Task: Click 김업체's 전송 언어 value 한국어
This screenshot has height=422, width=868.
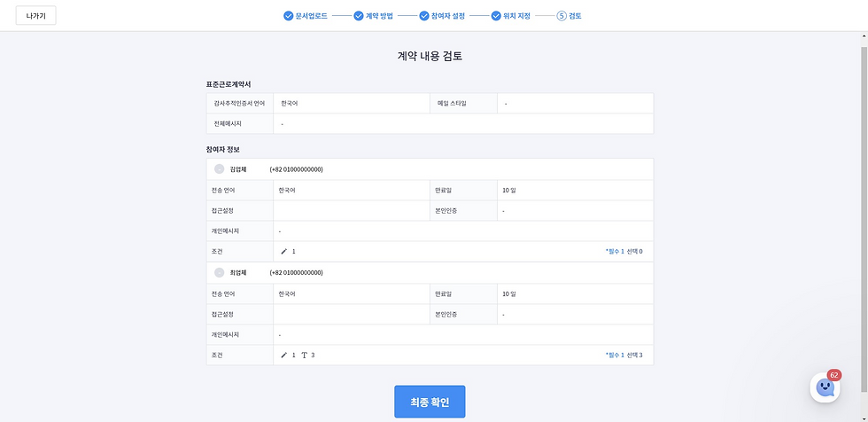Action: click(x=287, y=191)
